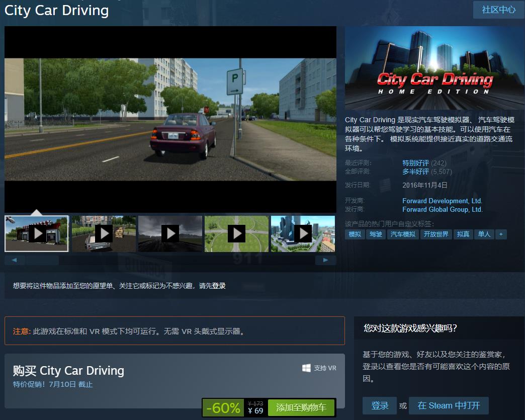525x420 pixels.
Task: Click release date 2016年11月4日
Action: [424, 185]
